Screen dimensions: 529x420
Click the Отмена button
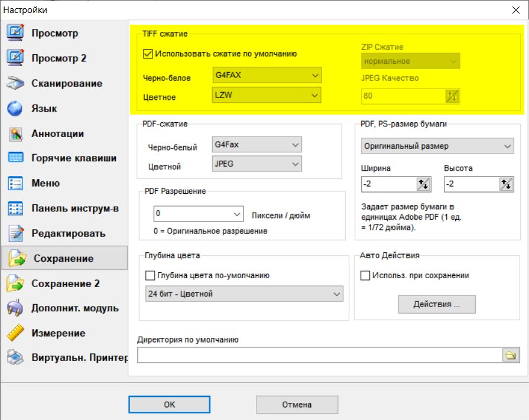[297, 405]
